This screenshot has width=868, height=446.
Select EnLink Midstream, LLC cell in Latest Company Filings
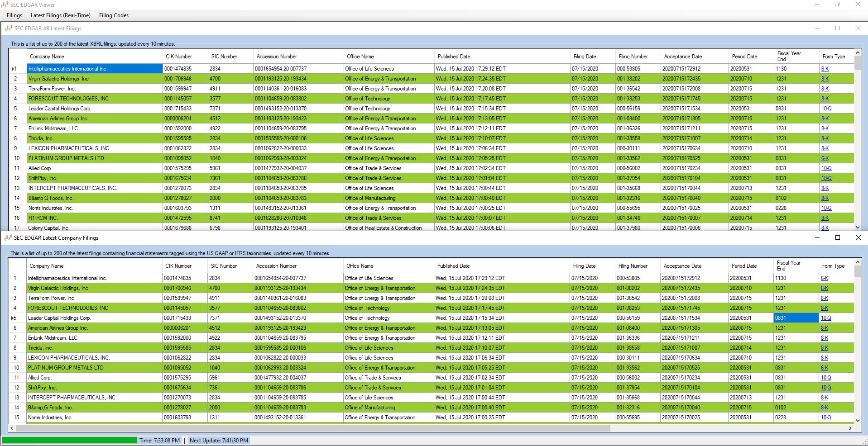pyautogui.click(x=94, y=338)
